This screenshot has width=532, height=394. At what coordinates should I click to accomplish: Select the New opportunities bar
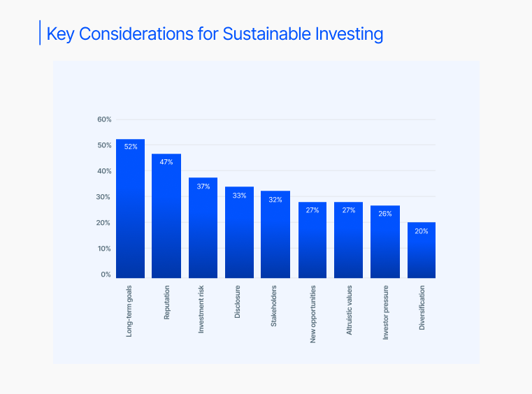point(312,240)
